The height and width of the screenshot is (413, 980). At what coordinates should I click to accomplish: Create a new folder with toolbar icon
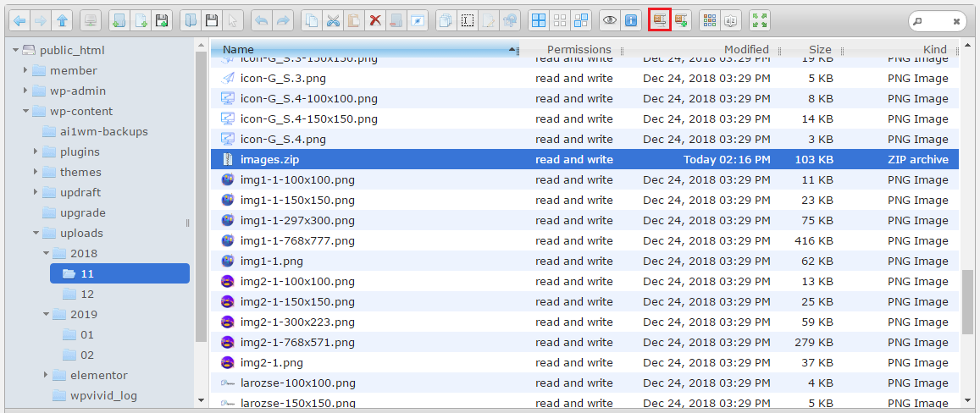coord(119,20)
